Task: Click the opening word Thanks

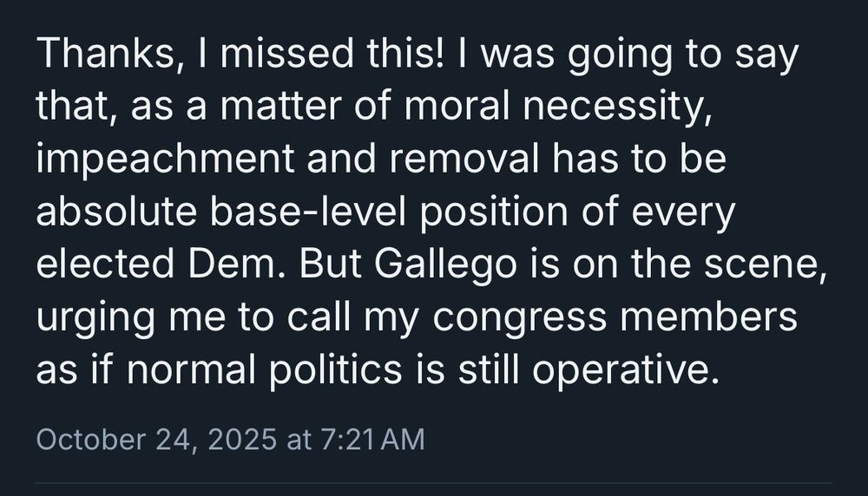Action: coord(93,56)
